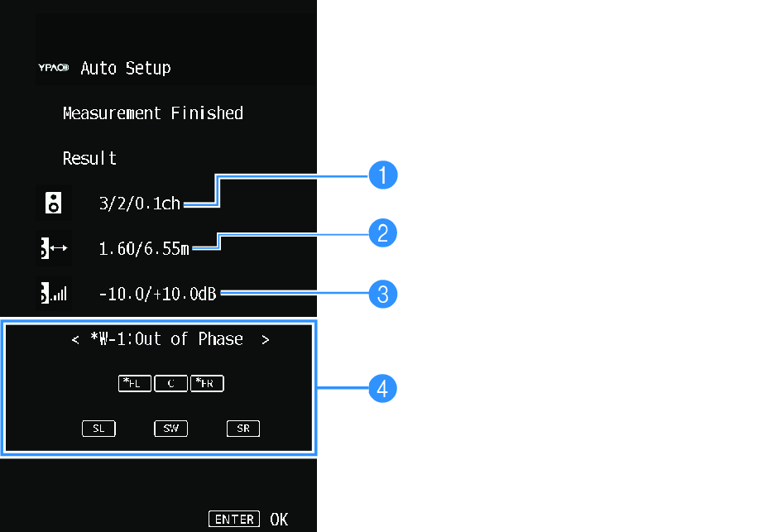Click the YPAO logo icon
The image size is (782, 532).
click(x=55, y=69)
